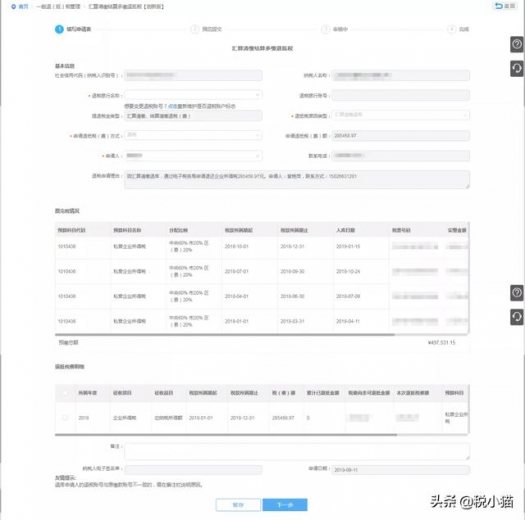The image size is (525, 520).
Task: Click the total amount ¥457,531.15
Action: pyautogui.click(x=442, y=343)
